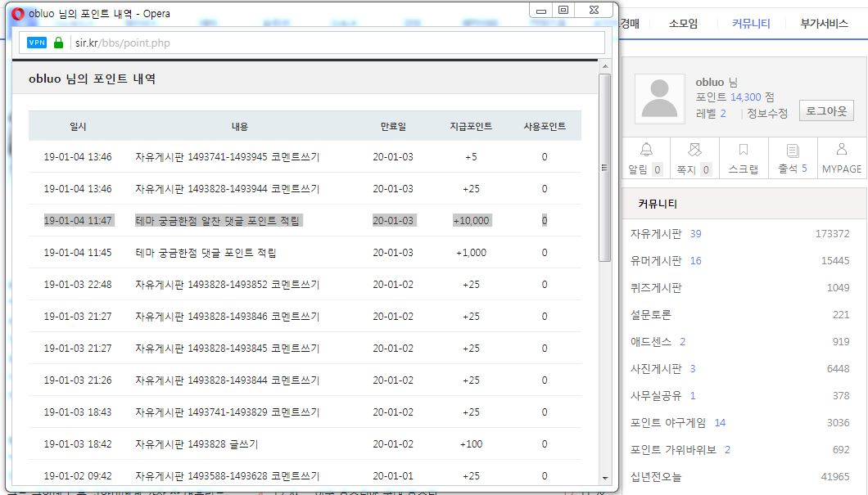868x495 pixels.
Task: Click the popup scrollbar down arrow
Action: (x=605, y=478)
